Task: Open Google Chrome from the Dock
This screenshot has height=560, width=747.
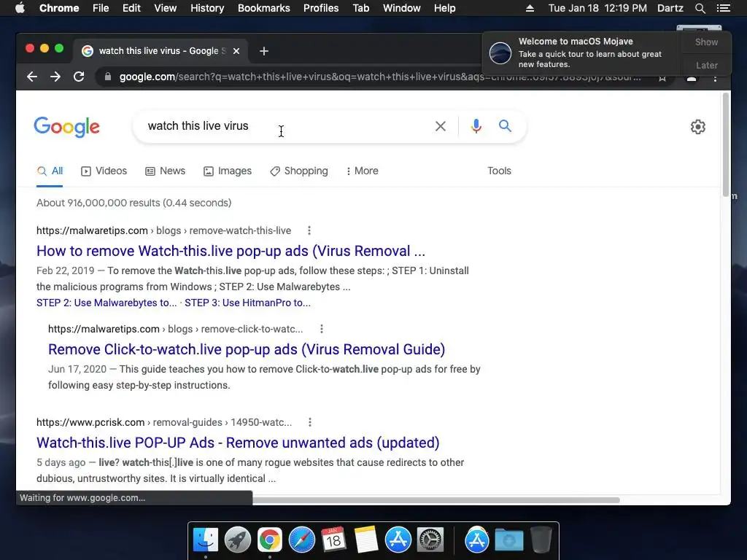Action: point(270,540)
